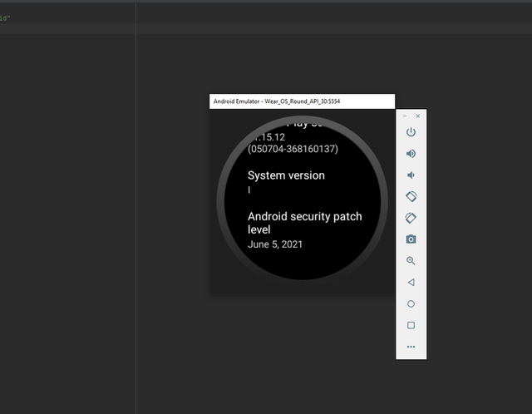Select Android security patch level entry
Image resolution: width=532 pixels, height=414 pixels.
(305, 230)
